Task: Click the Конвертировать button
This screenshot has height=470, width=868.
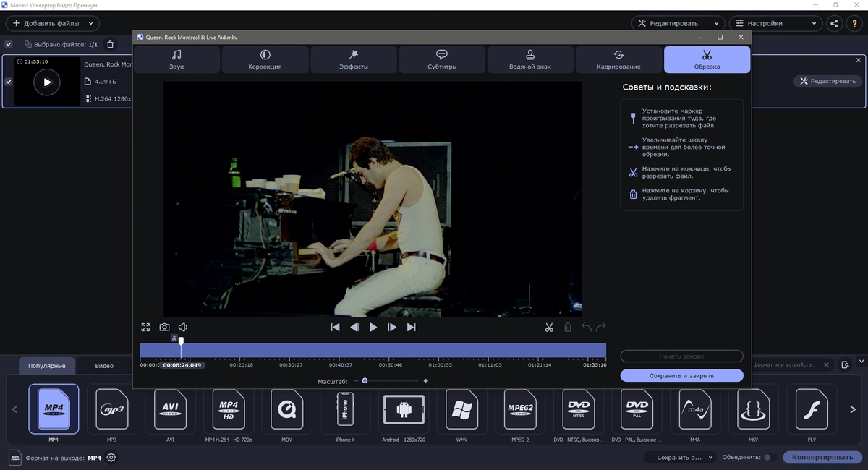Action: (822, 458)
